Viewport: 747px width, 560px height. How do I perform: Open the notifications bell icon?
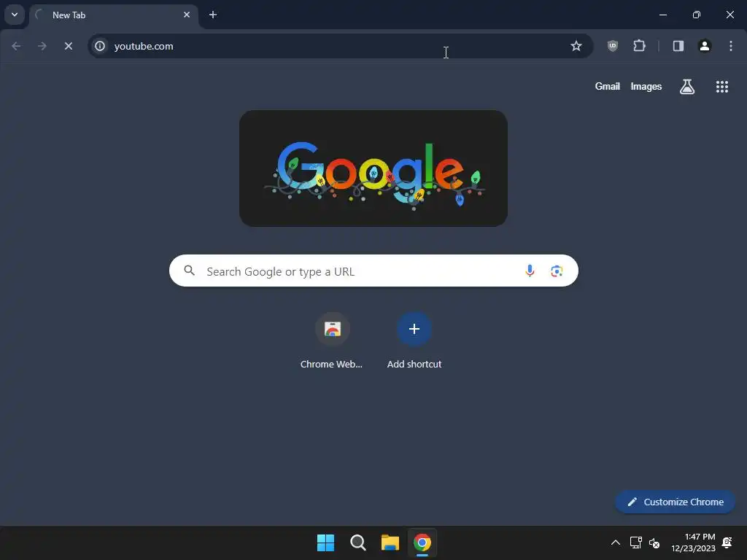[x=727, y=542]
